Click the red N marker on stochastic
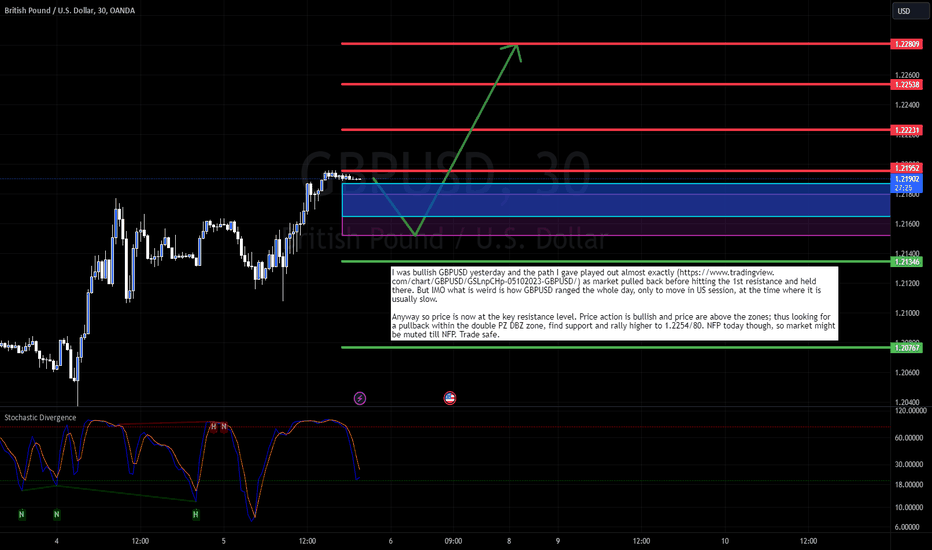 [224, 426]
